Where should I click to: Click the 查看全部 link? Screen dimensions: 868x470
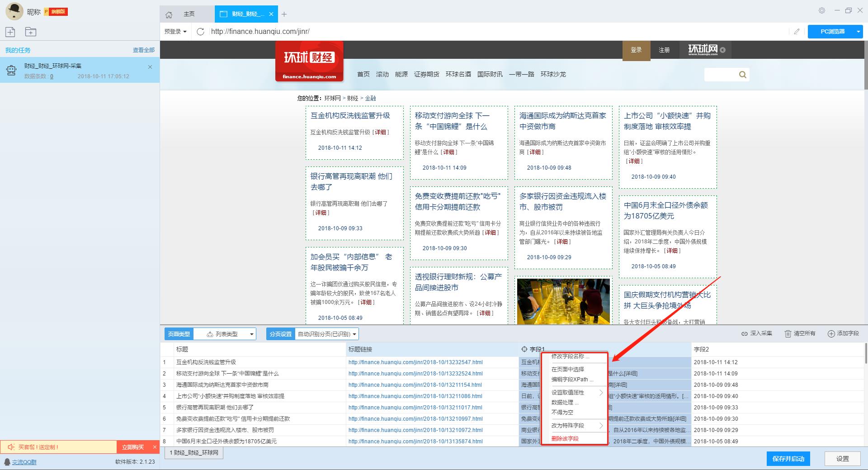tap(144, 50)
